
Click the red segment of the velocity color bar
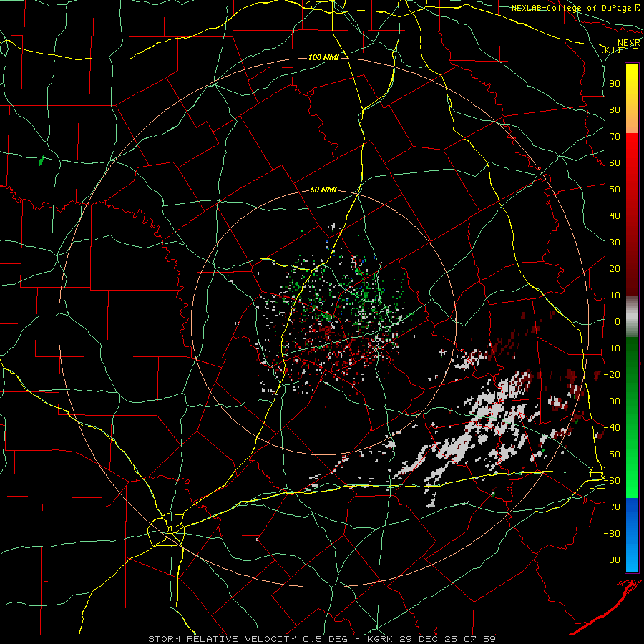tap(632, 215)
